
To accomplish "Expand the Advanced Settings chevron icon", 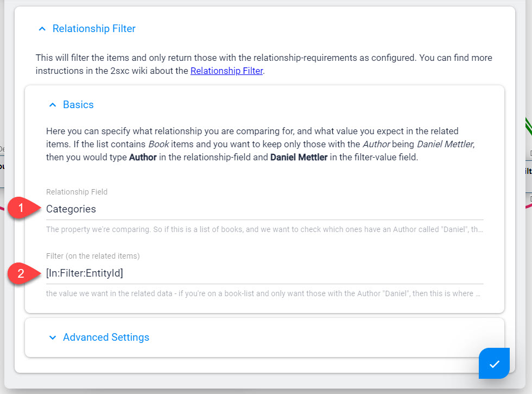I will click(x=53, y=337).
